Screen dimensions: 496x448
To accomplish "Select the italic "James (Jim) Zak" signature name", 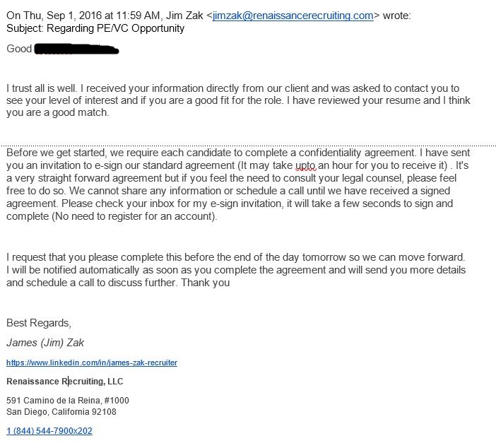I will pyautogui.click(x=45, y=343).
